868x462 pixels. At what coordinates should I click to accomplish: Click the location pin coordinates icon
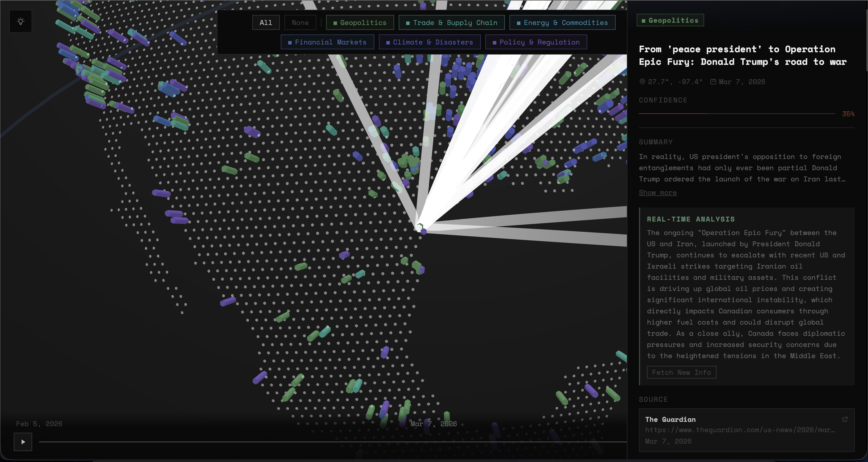coord(642,81)
